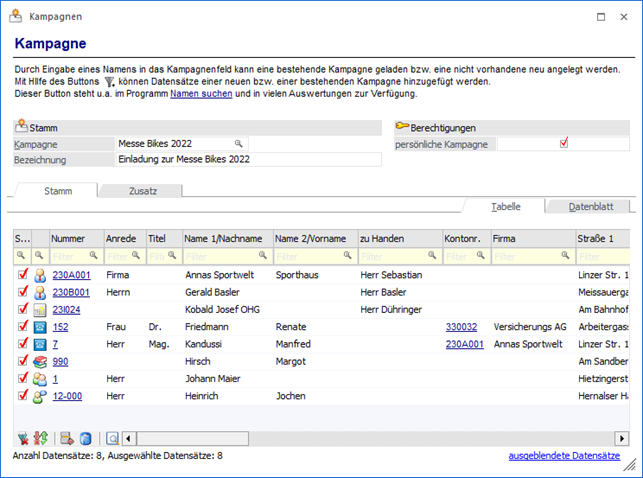Uncheck the selection box for Heinrich Jochen
This screenshot has height=478, width=643.
pyautogui.click(x=23, y=396)
